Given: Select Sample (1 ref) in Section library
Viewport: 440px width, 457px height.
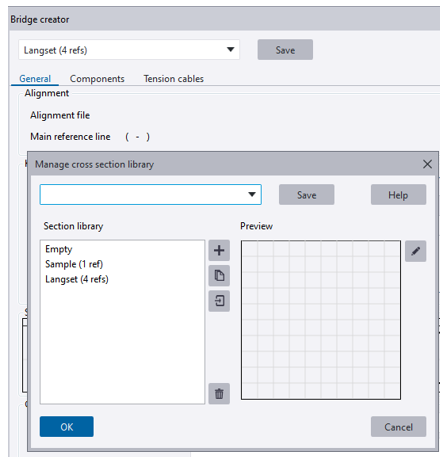Looking at the screenshot, I should [x=122, y=264].
